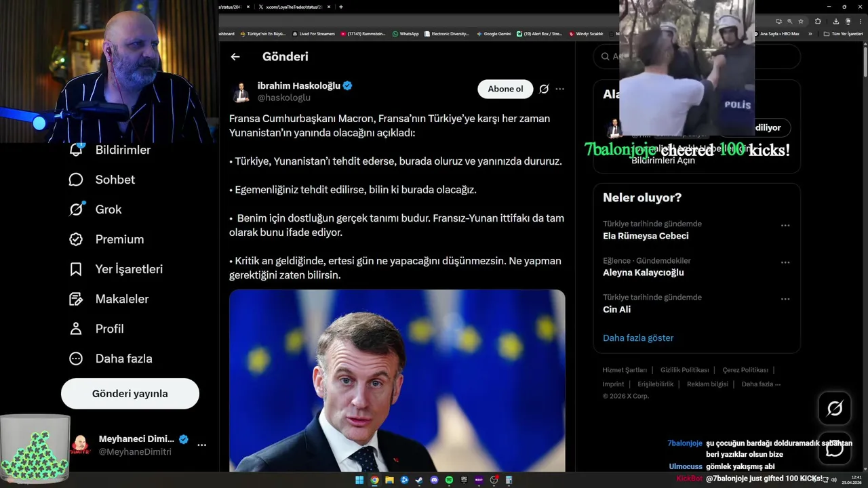Screen dimensions: 868x488
Task: Open Reklam bilgisi footer link
Action: coord(707,384)
